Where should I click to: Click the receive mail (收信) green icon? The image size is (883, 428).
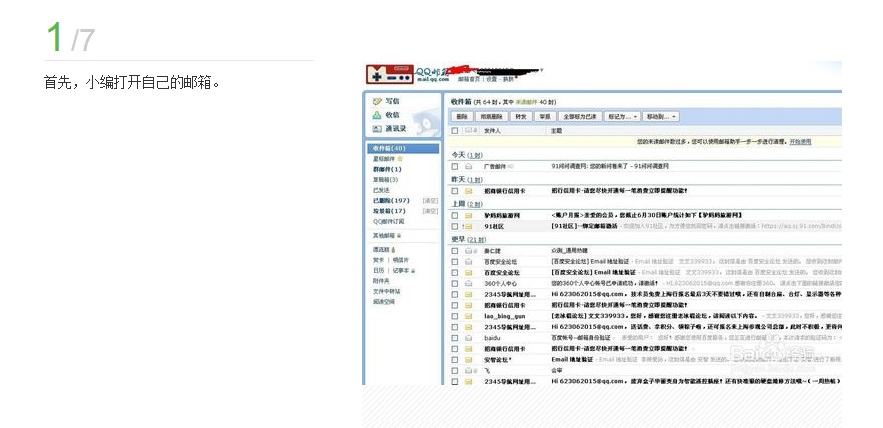[x=377, y=115]
